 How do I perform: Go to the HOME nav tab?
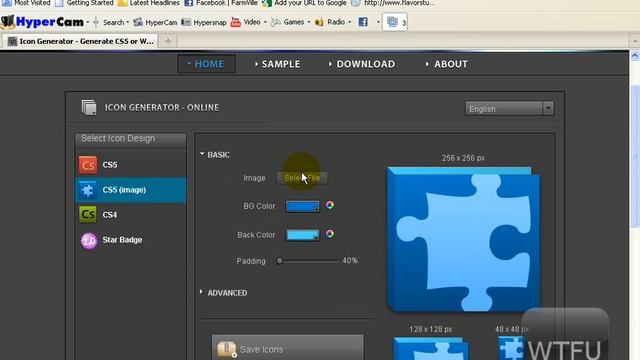(206, 64)
